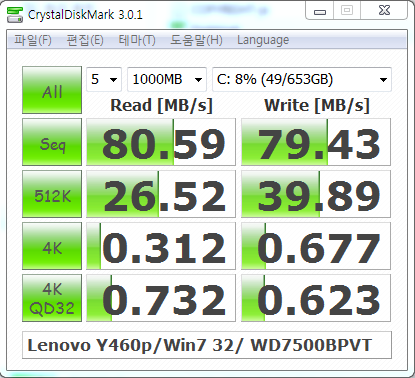
Task: Minimize the CrystalDiskMark window
Action: [x=320, y=11]
